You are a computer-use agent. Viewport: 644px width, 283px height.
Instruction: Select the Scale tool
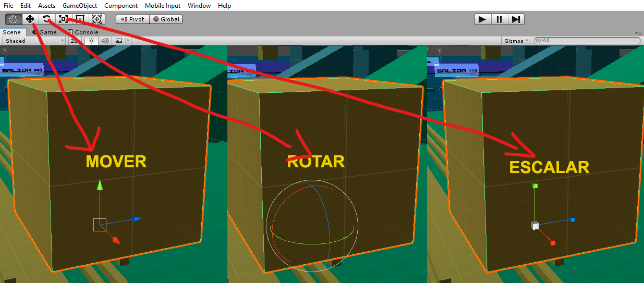click(63, 19)
